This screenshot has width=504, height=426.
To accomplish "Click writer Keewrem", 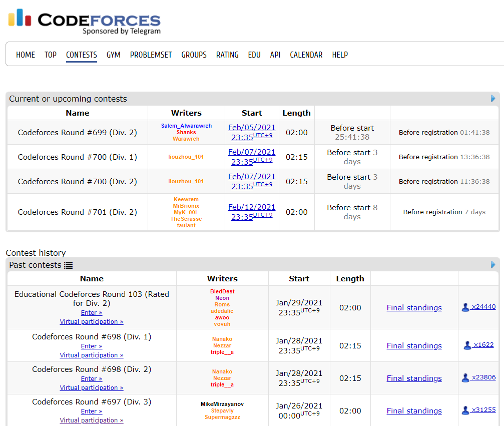I will pyautogui.click(x=186, y=199).
